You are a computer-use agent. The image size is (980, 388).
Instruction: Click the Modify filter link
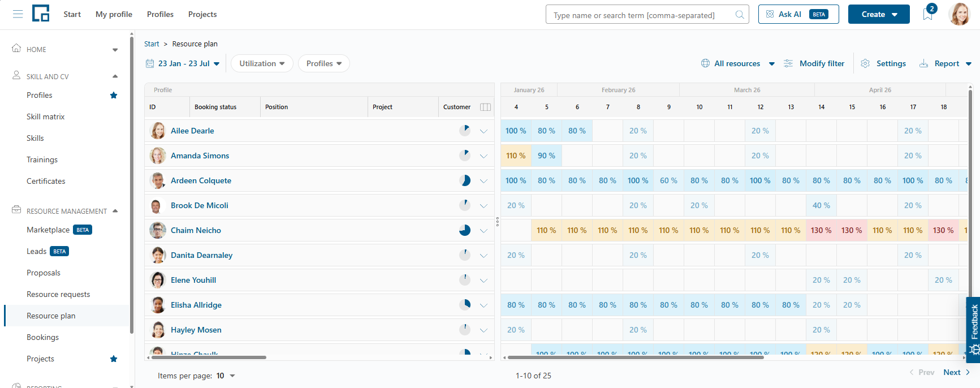pyautogui.click(x=822, y=63)
